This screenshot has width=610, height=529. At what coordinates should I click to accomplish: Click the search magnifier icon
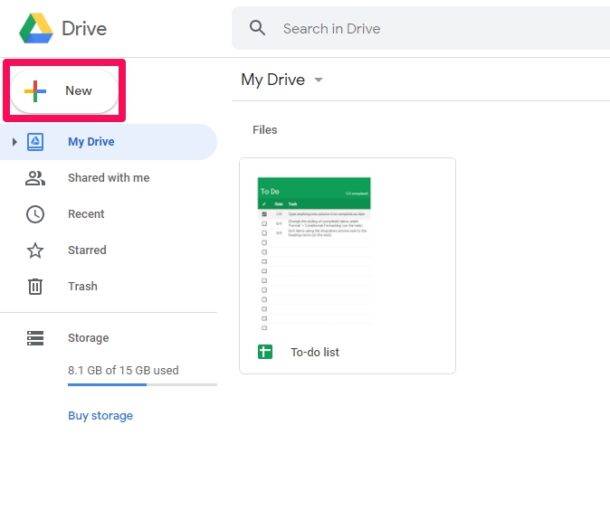[257, 28]
